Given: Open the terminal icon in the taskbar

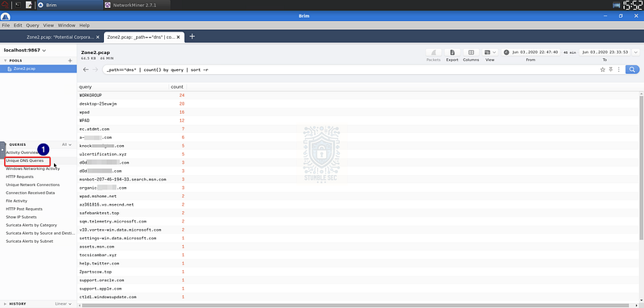Looking at the screenshot, I should click(18, 5).
